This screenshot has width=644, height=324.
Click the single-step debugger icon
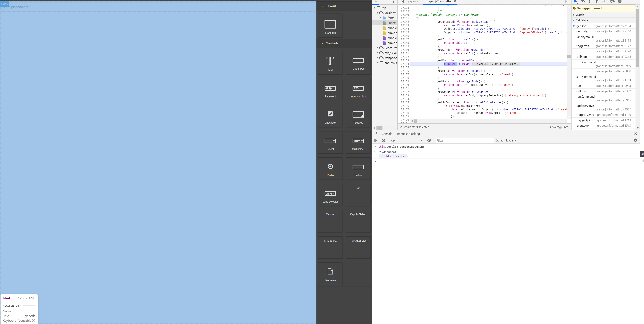pos(603,2)
